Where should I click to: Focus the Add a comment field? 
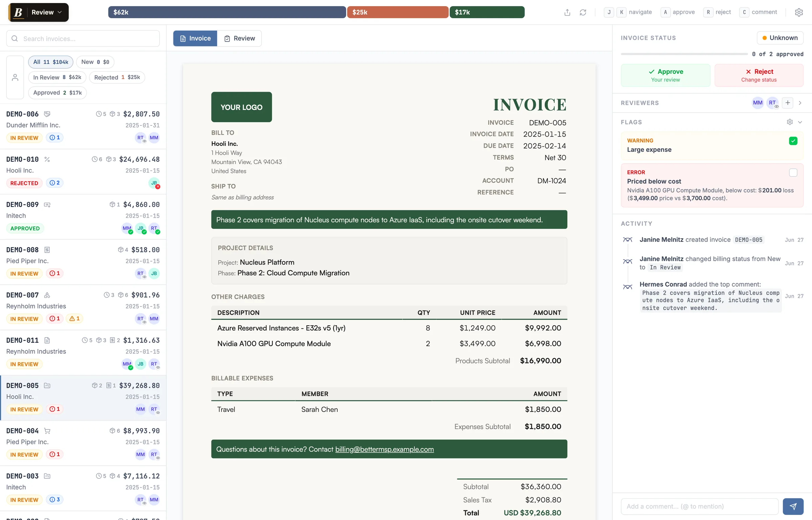(700, 506)
